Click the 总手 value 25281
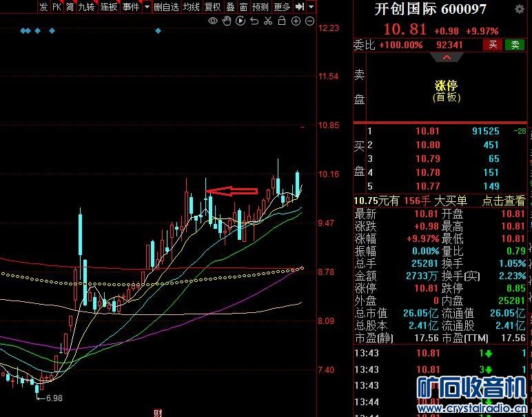 [425, 263]
